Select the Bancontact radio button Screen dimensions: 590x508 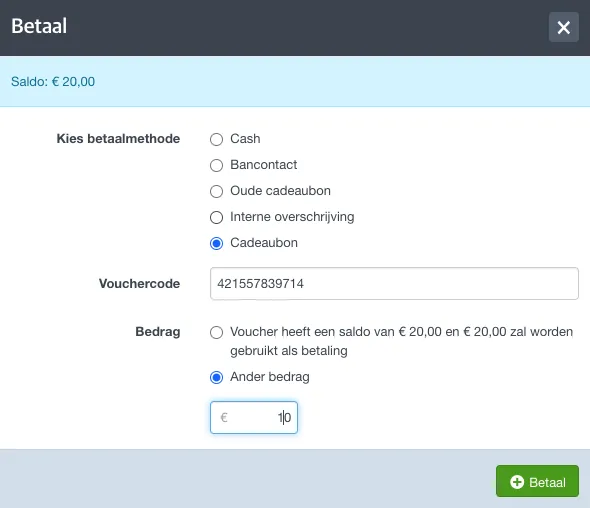[x=216, y=165]
